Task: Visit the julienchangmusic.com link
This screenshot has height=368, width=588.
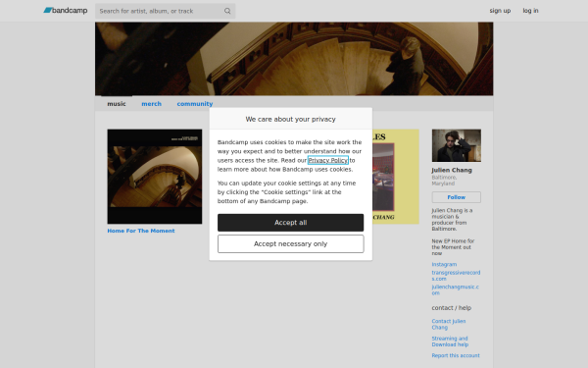Action: coord(456,289)
